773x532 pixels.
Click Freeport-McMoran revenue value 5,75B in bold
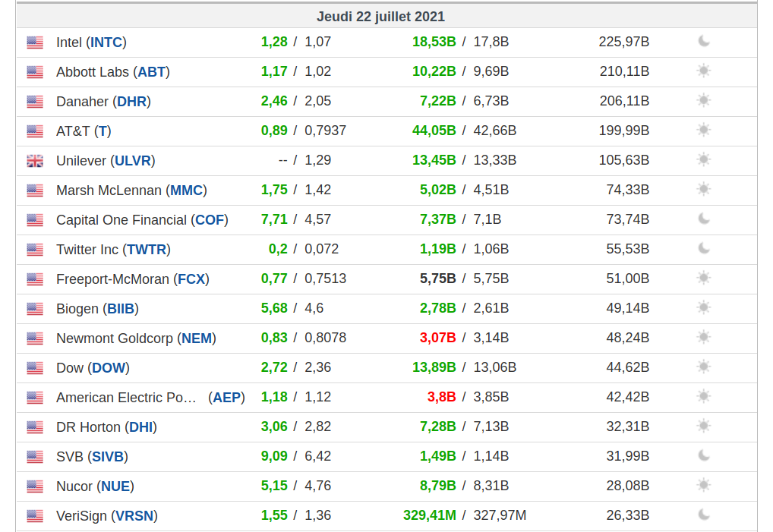tap(438, 279)
